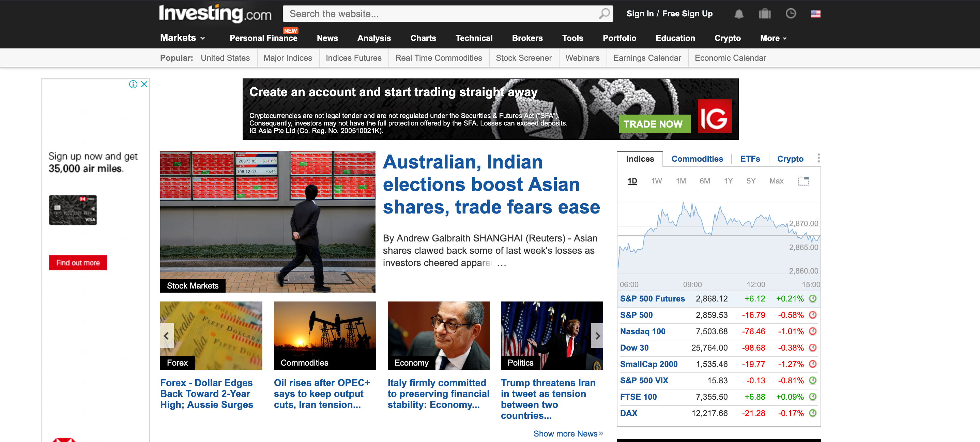980x442 pixels.
Task: Click the ad info icon
Action: click(x=133, y=84)
